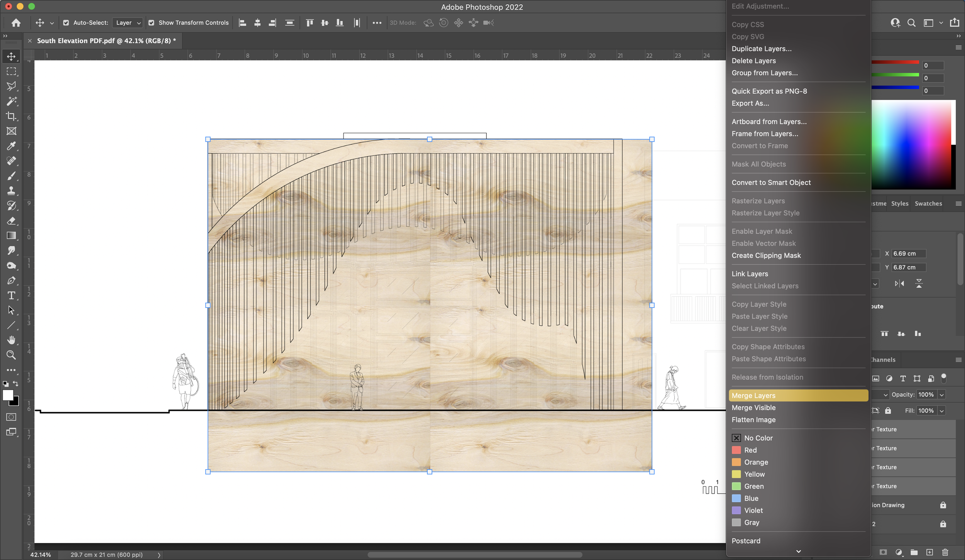Uncheck the Auto-Select checkbox

tap(66, 23)
